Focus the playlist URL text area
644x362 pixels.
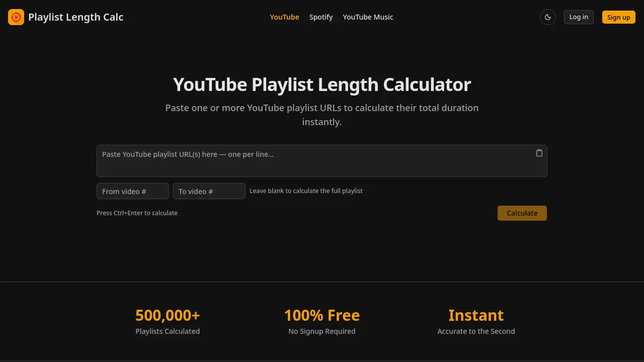(322, 161)
